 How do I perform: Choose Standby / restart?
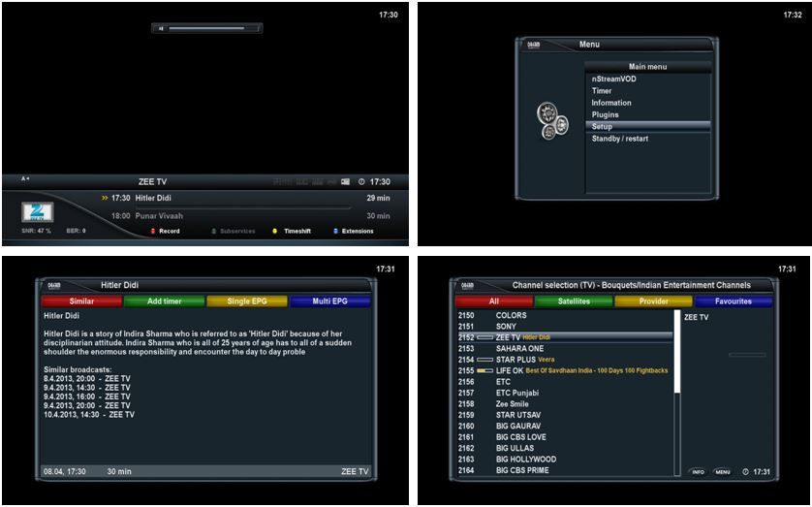coord(648,139)
